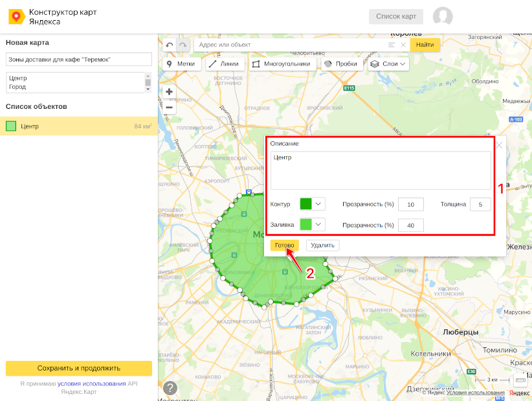Click the 84 км² area value
Screen dimensions: 532x401
click(143, 126)
